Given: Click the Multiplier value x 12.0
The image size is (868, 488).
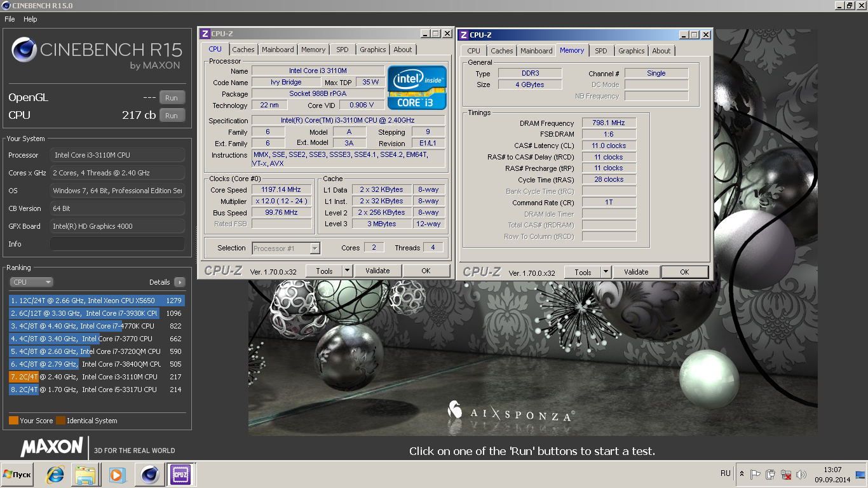Looking at the screenshot, I should click(281, 201).
